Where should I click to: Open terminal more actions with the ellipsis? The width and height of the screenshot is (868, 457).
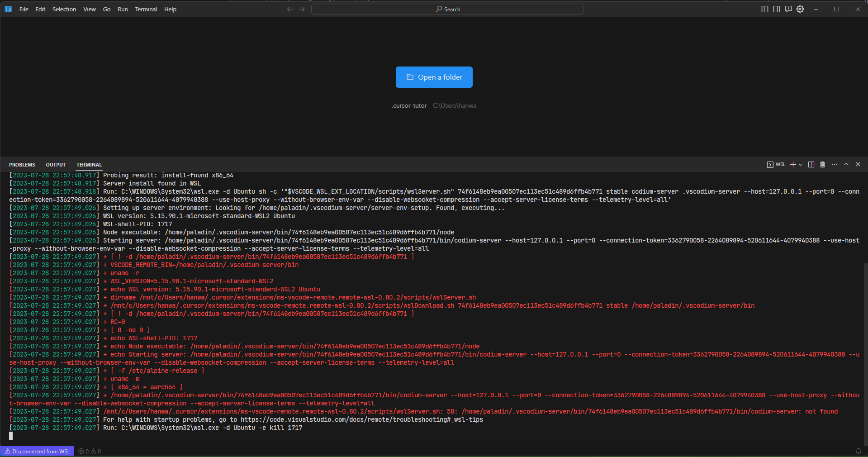pos(834,165)
